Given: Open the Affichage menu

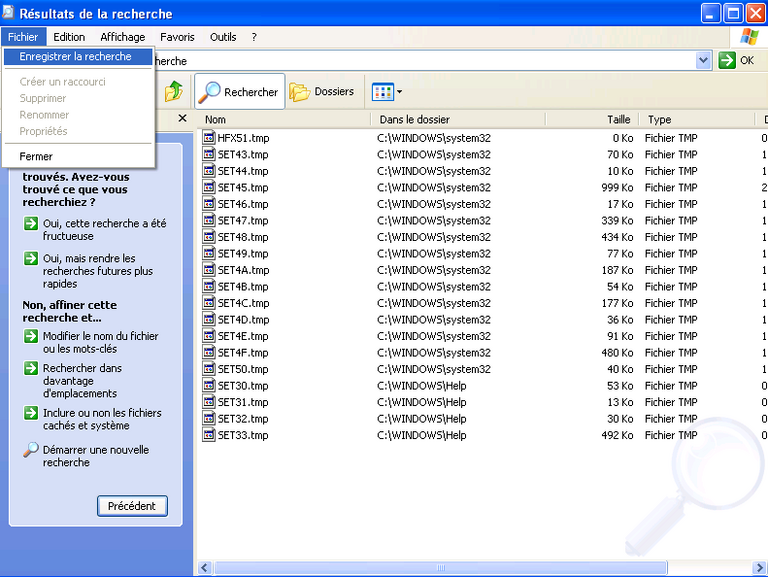Looking at the screenshot, I should coord(122,37).
